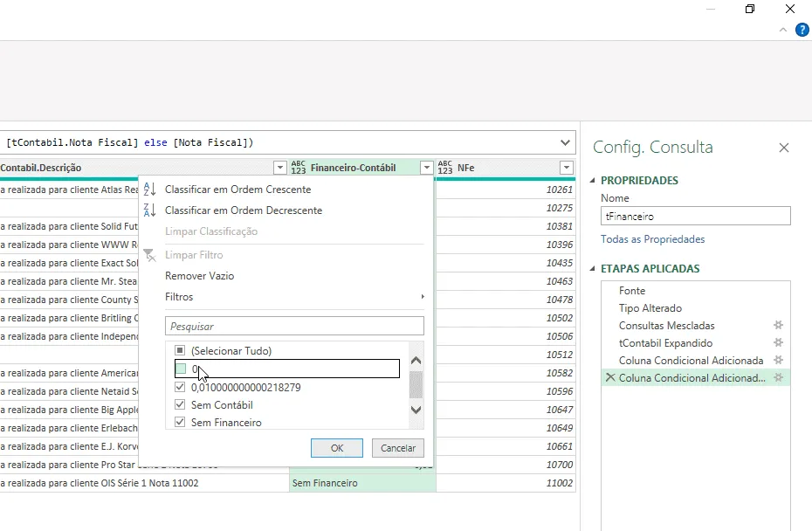The width and height of the screenshot is (812, 531).
Task: Click the data type icon of Financeiro-Contábil column
Action: tap(299, 168)
